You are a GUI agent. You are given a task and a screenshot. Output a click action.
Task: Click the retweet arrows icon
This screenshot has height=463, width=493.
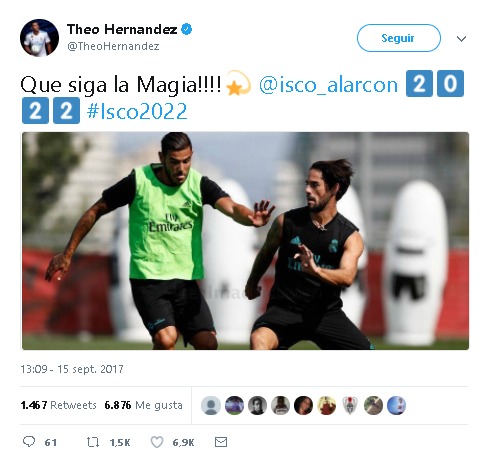click(x=93, y=442)
